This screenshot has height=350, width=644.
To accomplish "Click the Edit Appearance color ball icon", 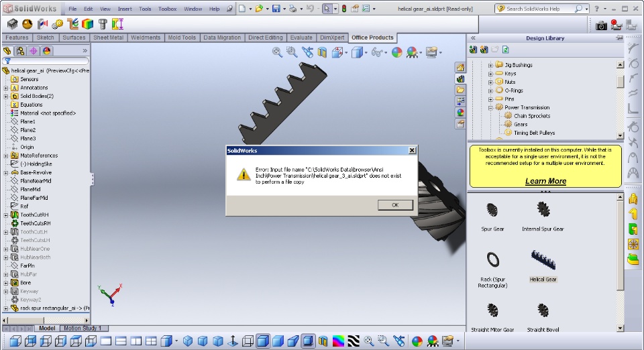I will coord(396,52).
